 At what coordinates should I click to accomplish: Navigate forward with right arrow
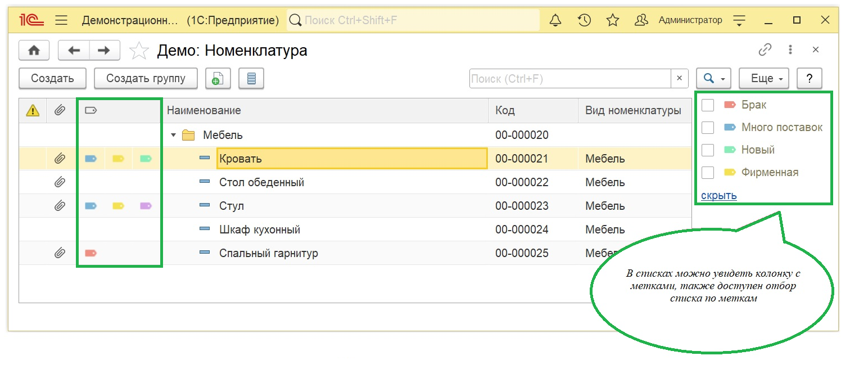click(x=104, y=51)
